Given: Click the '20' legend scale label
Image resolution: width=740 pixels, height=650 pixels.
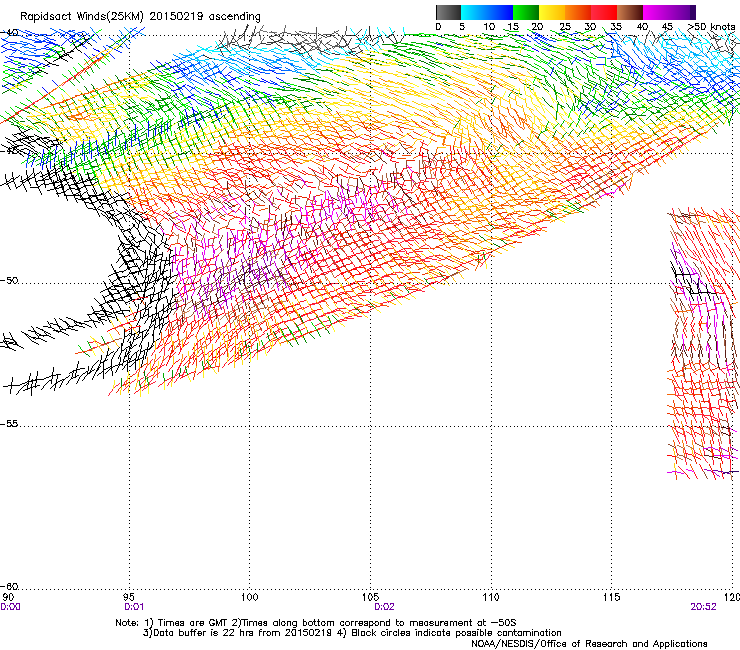Looking at the screenshot, I should [x=537, y=27].
